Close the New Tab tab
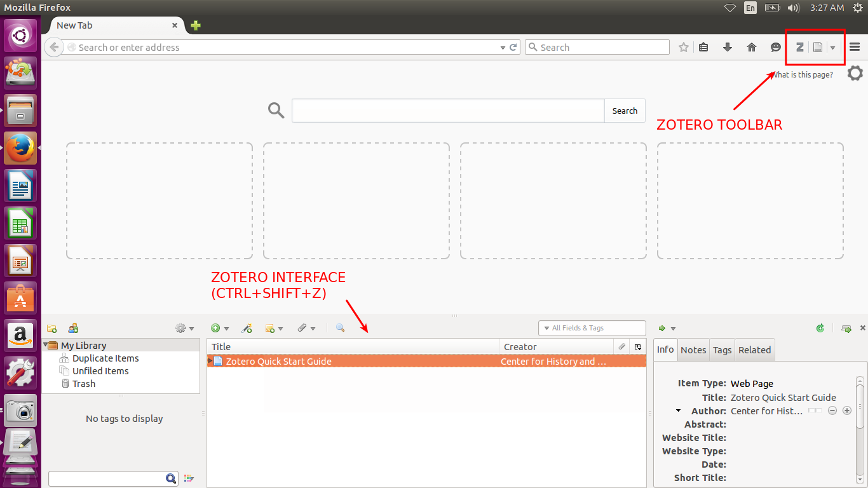The width and height of the screenshot is (868, 488). point(175,25)
